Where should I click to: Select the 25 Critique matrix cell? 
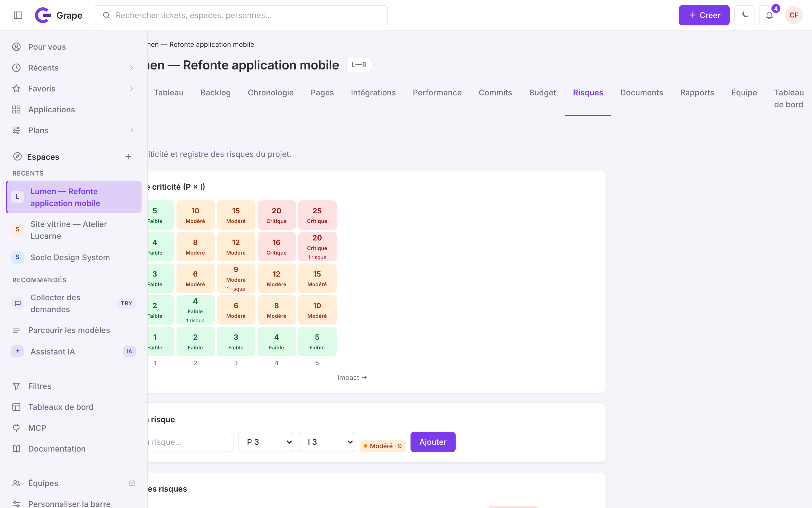click(317, 215)
